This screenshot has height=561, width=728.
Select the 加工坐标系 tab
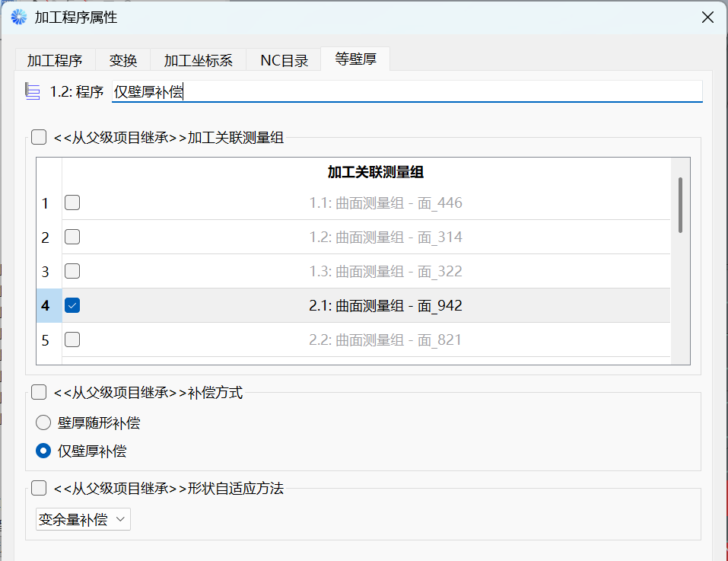pos(198,60)
